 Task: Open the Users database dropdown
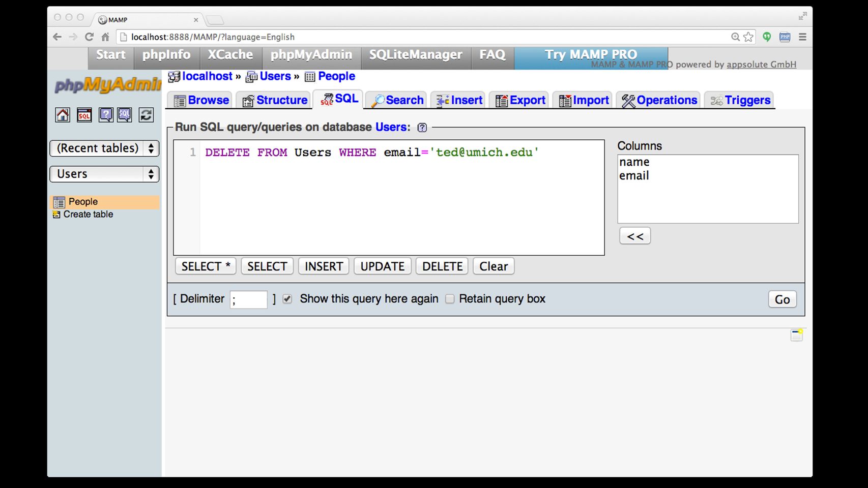104,174
